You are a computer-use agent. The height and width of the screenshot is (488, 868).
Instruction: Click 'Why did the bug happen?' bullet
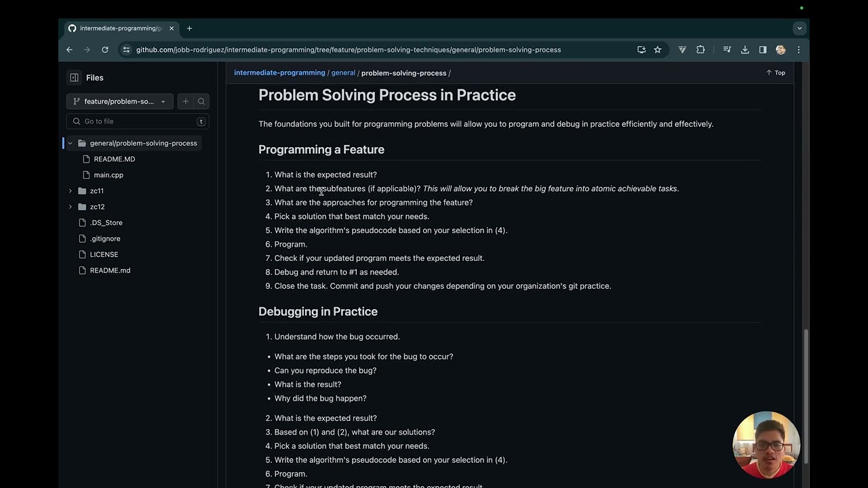tap(320, 399)
